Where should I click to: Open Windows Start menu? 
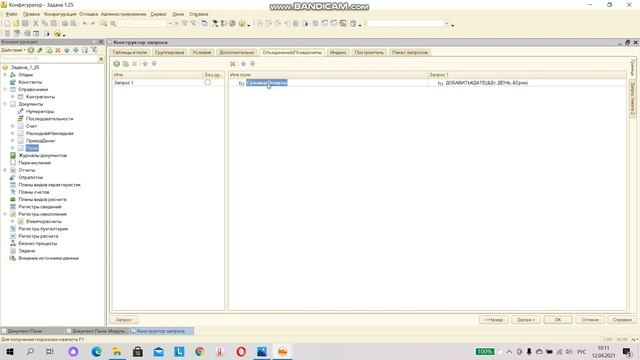tap(10, 351)
